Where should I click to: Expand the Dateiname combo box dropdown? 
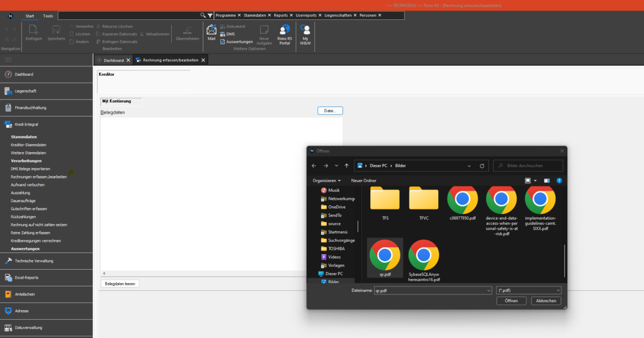(x=488, y=290)
